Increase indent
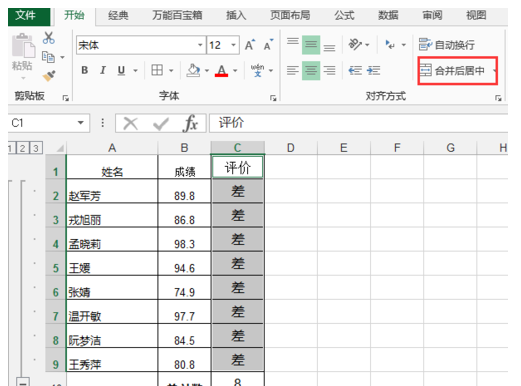The width and height of the screenshot is (521, 386). point(373,70)
